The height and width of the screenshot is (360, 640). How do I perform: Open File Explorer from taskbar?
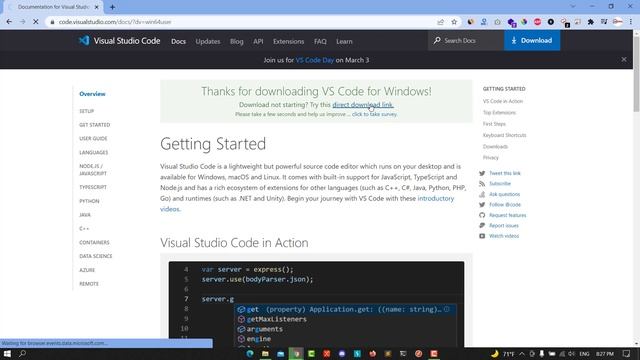[x=265, y=353]
